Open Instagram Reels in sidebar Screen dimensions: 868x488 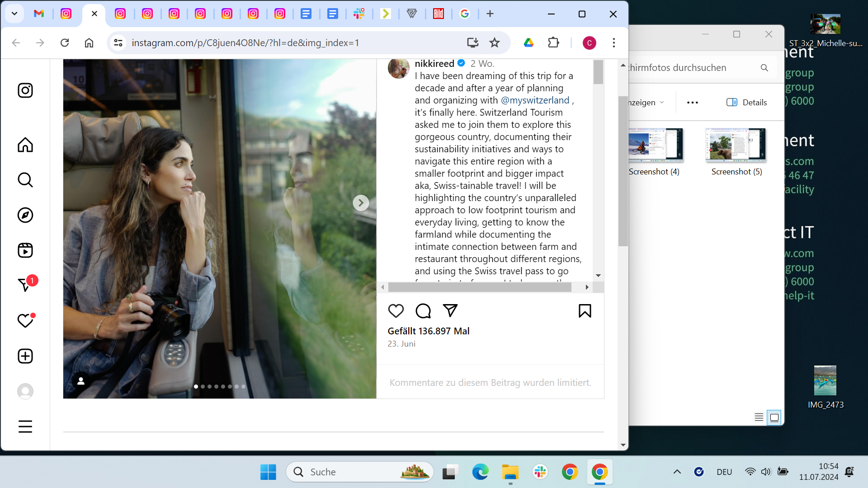(x=25, y=250)
